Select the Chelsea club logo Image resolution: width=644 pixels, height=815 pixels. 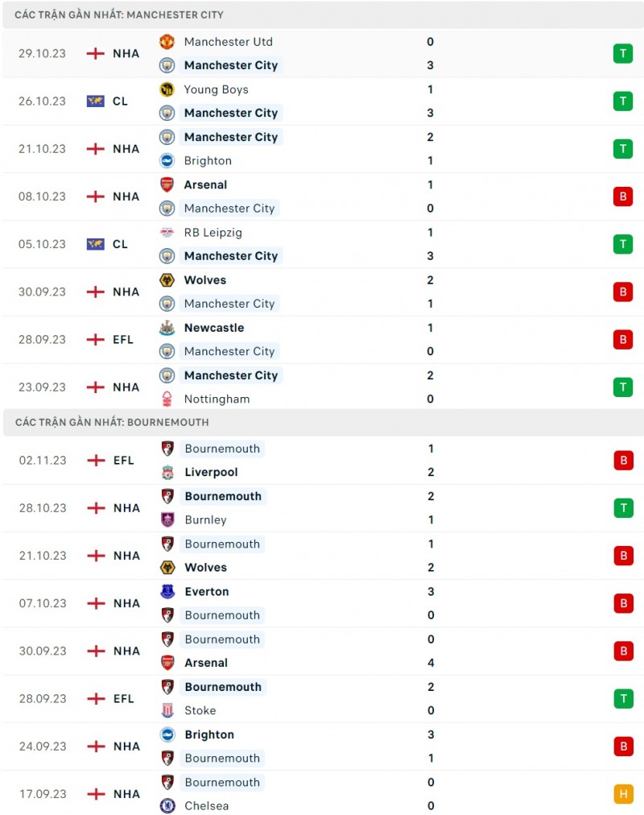tap(167, 805)
